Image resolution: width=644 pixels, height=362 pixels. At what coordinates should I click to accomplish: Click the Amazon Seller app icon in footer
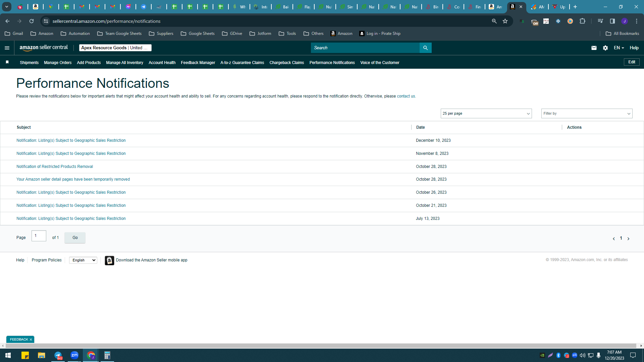[109, 260]
